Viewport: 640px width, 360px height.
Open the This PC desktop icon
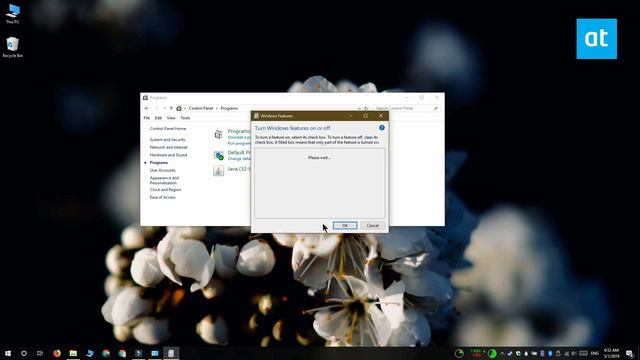(12, 13)
